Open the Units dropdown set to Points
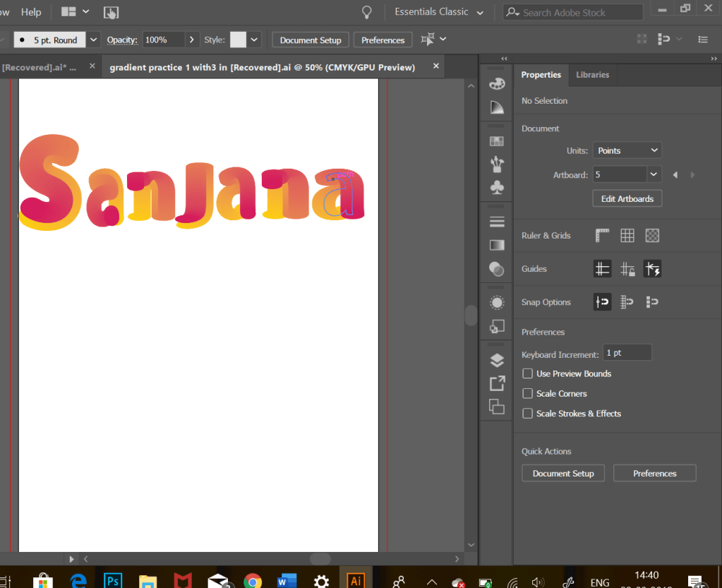The width and height of the screenshot is (722, 588). coord(627,150)
